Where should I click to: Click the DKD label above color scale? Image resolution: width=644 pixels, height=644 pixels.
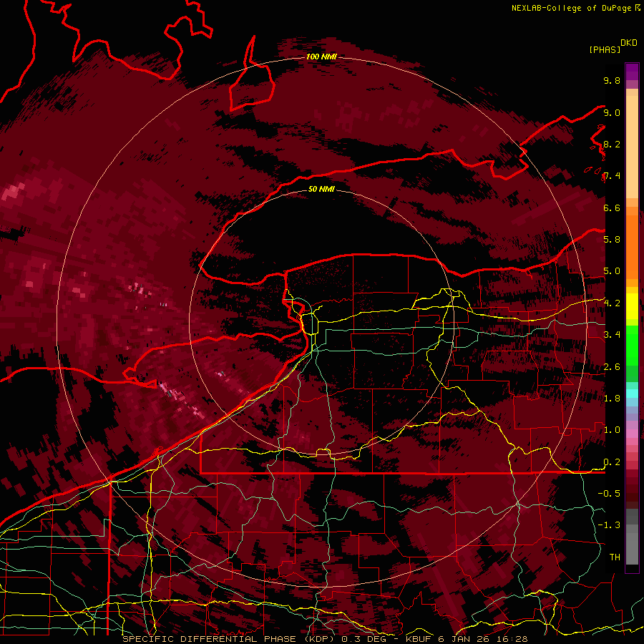tap(629, 43)
